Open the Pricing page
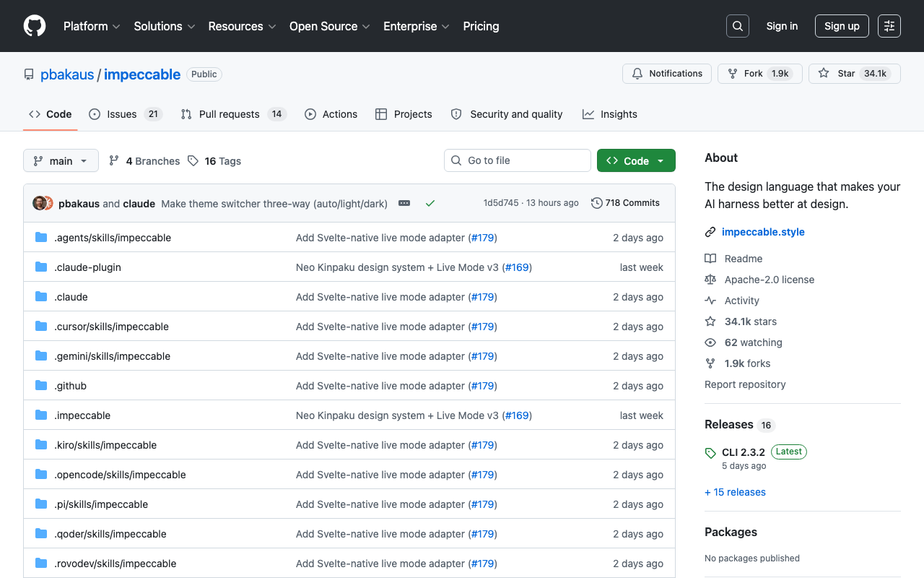924x578 pixels. (x=481, y=26)
